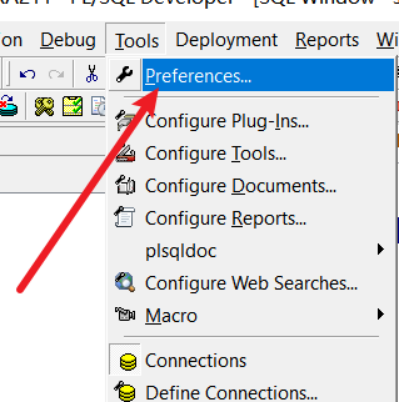Click the Cut scissors icon
Viewport: 399px width, 402px height.
92,74
